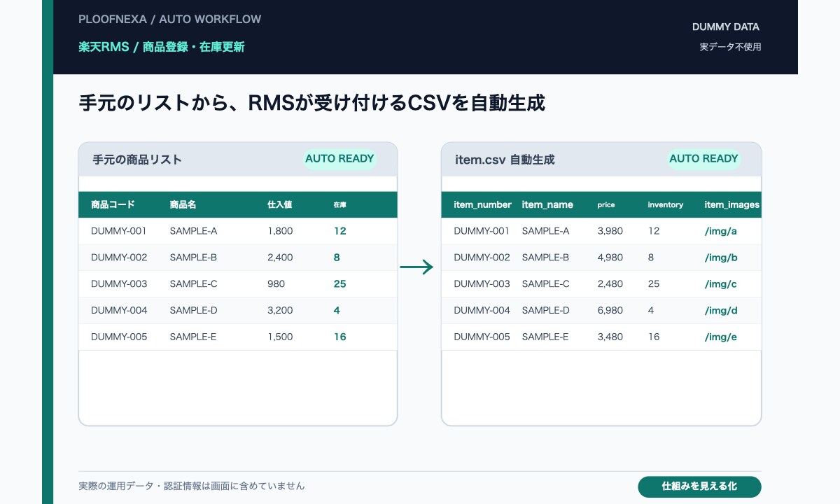Click the 手元の商品リスト panel title
Image resolution: width=840 pixels, height=504 pixels.
(x=137, y=160)
